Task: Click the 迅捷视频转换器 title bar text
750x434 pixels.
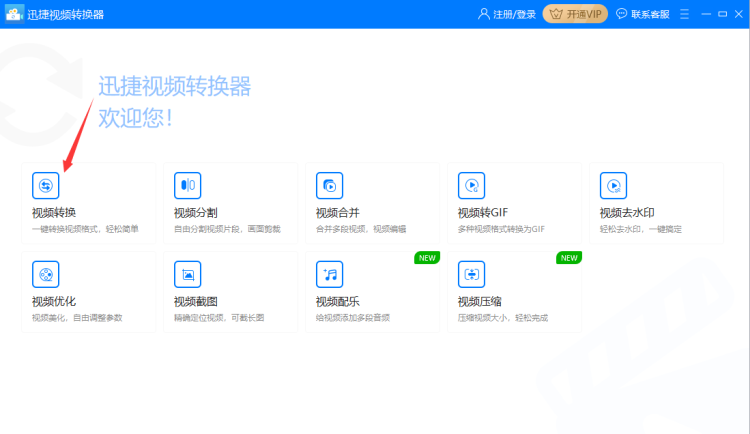Action: (x=66, y=14)
